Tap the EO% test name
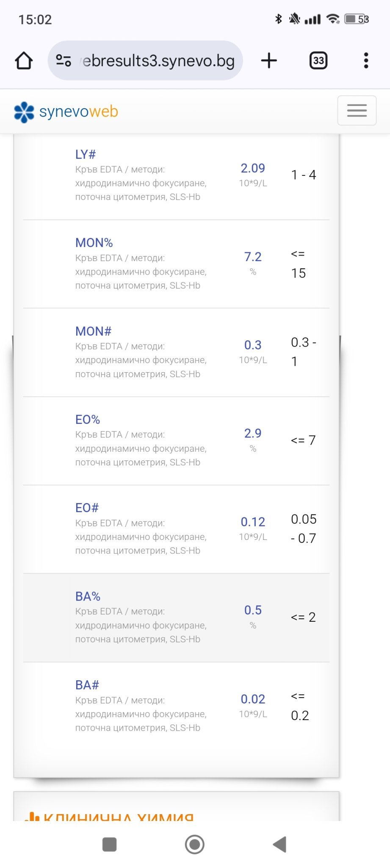 [x=88, y=420]
